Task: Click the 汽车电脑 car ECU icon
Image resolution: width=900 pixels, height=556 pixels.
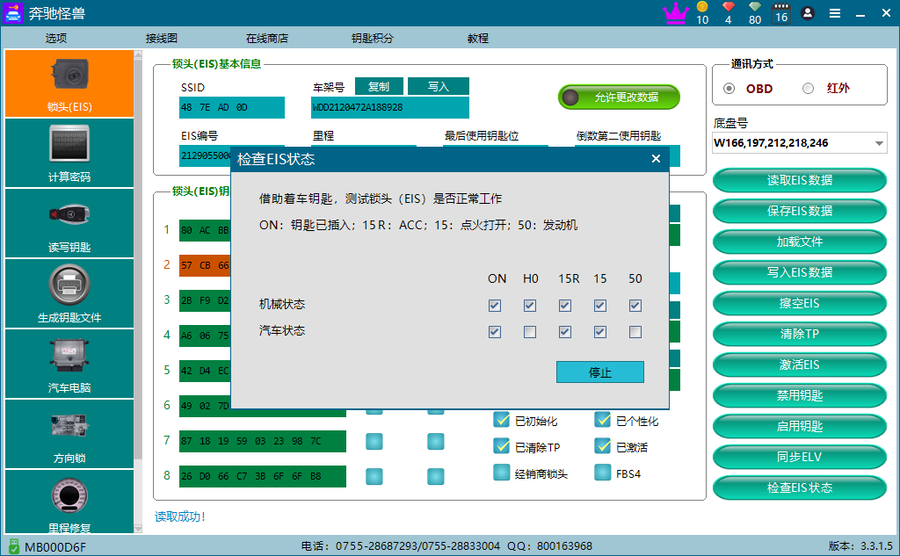Action: coord(68,363)
